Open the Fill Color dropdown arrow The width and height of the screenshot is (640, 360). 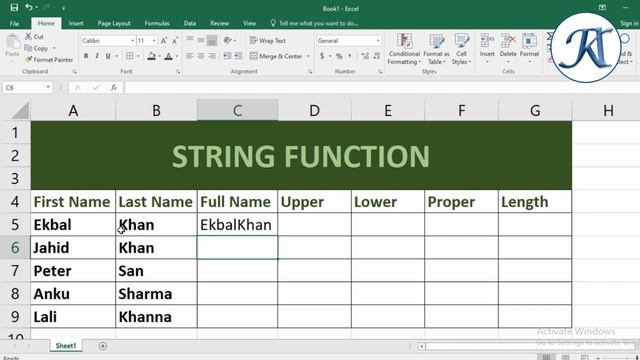[x=160, y=56]
